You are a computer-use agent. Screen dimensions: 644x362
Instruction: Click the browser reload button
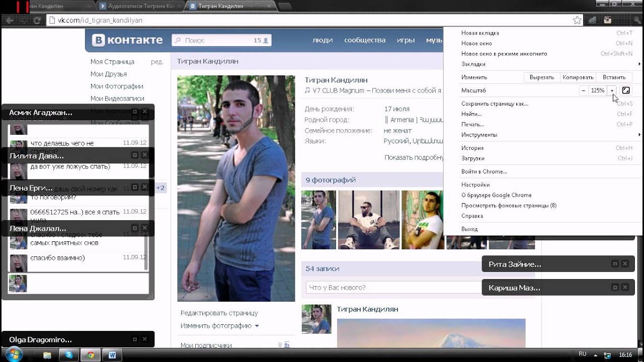[x=37, y=21]
